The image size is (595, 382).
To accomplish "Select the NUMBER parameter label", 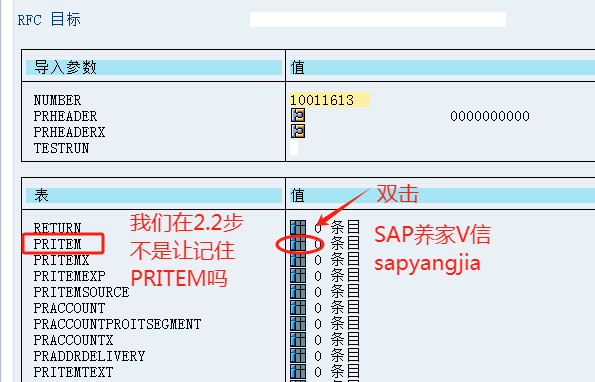I will [x=57, y=100].
